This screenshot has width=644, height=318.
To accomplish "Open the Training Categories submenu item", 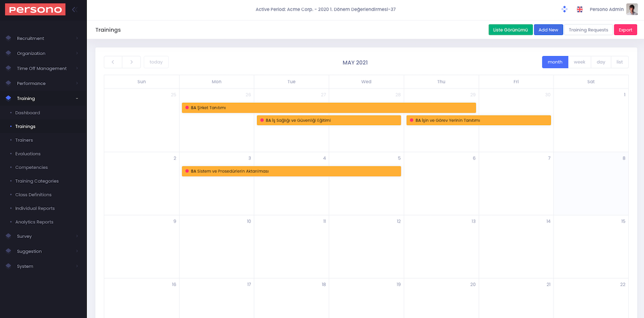I will (37, 181).
